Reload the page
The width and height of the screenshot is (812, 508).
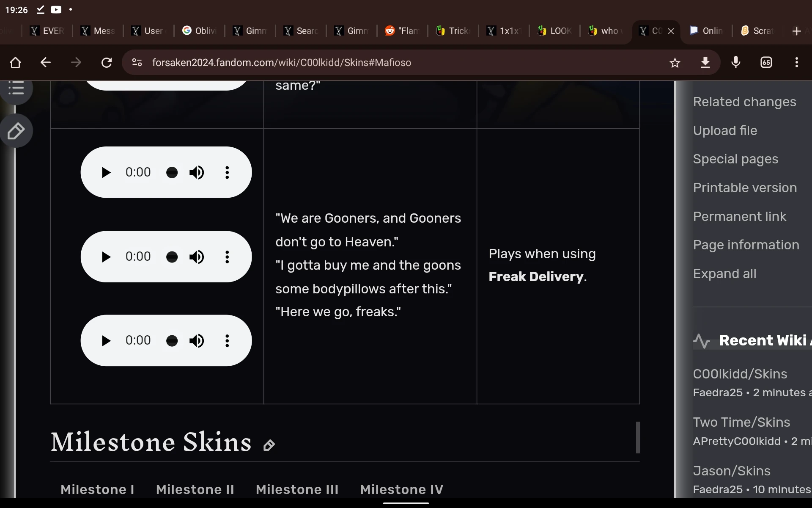pos(107,63)
